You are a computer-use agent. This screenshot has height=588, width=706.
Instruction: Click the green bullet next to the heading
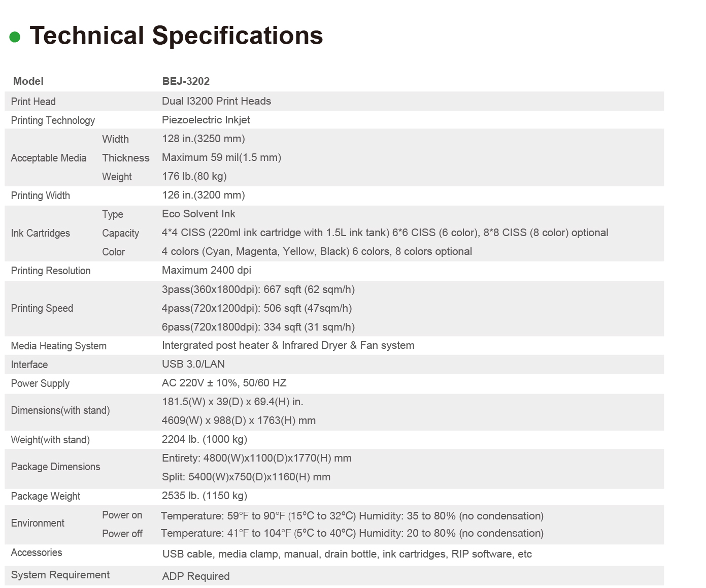click(x=15, y=37)
